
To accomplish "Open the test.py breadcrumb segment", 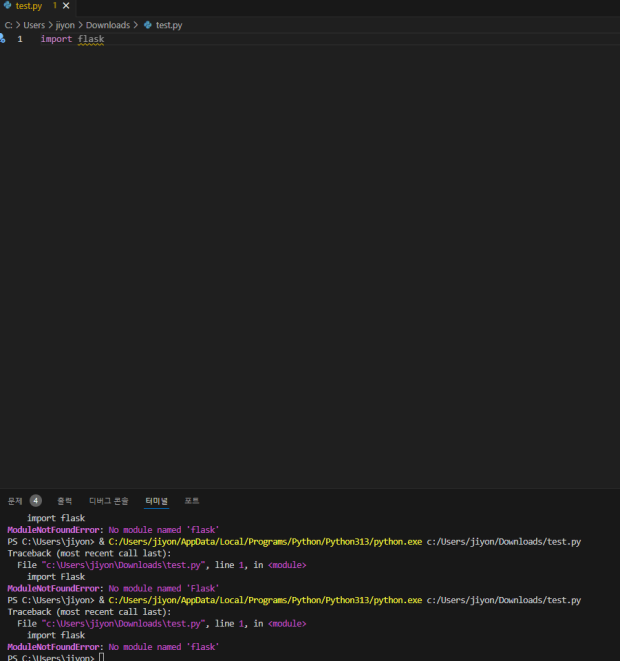I will (x=169, y=25).
